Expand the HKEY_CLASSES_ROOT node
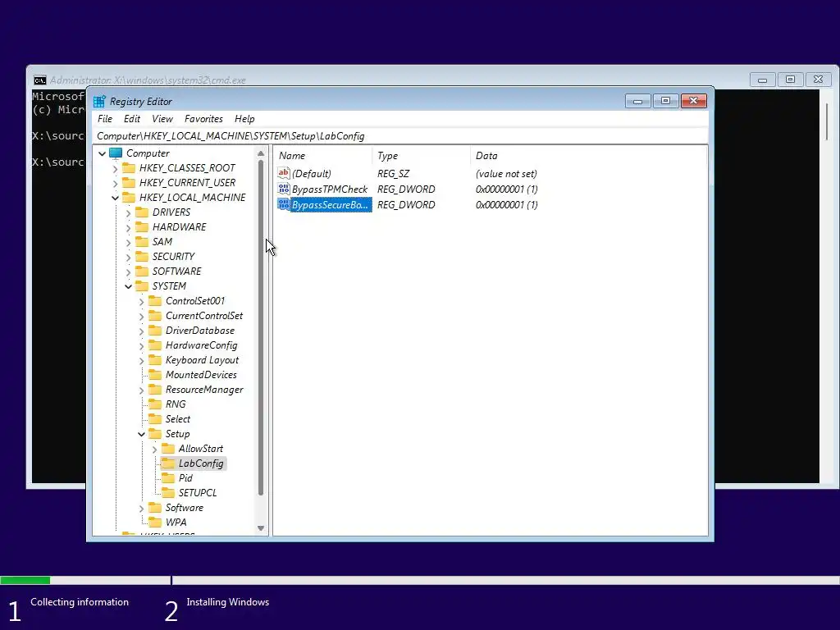Viewport: 840px width, 630px height. click(x=115, y=169)
